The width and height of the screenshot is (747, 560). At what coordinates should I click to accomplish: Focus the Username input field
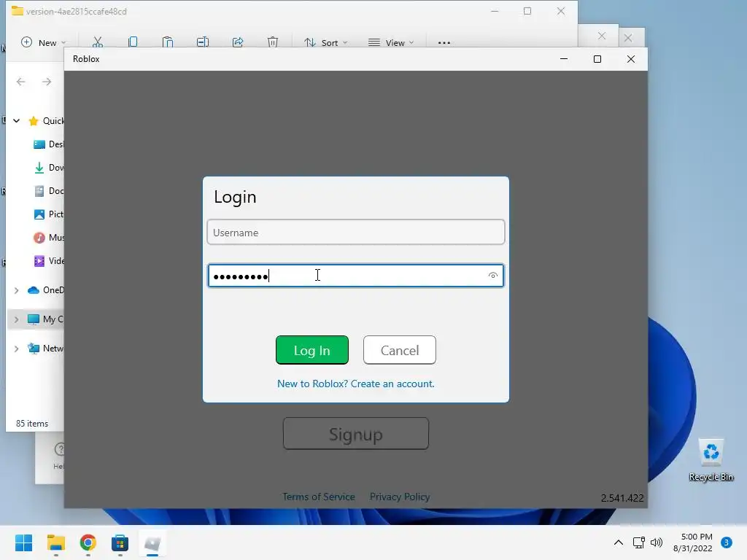point(356,233)
